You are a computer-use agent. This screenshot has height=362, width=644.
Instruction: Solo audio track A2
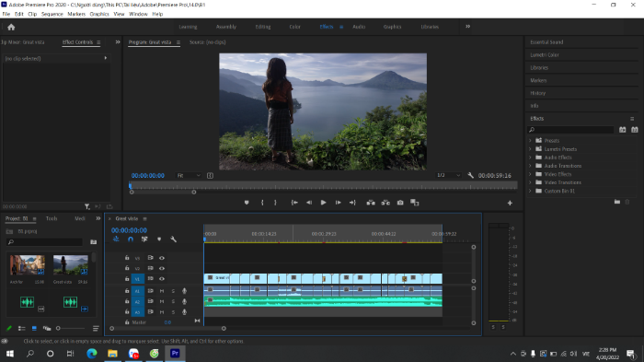coord(173,301)
